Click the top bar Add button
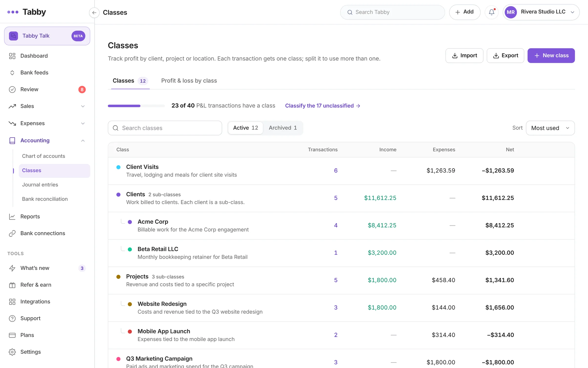The image size is (588, 368). coord(465,12)
